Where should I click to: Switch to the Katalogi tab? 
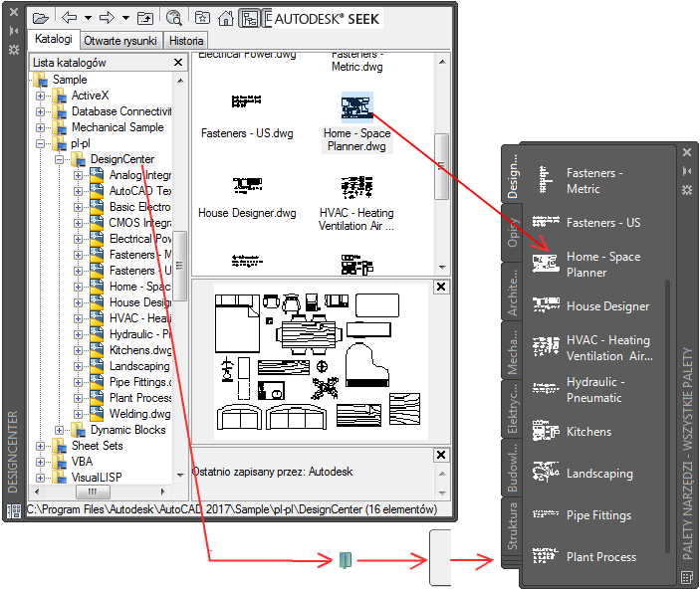pos(54,39)
